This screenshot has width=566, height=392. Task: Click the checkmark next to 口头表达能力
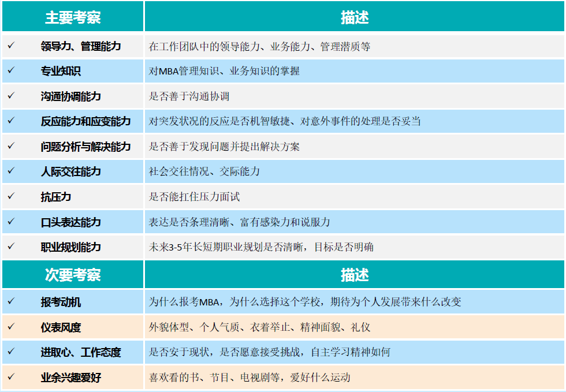11,222
